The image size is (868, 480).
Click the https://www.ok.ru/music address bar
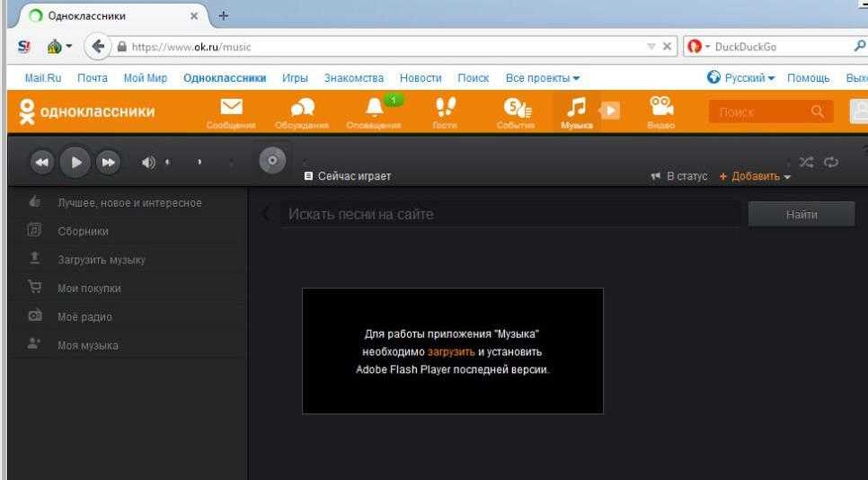click(387, 47)
